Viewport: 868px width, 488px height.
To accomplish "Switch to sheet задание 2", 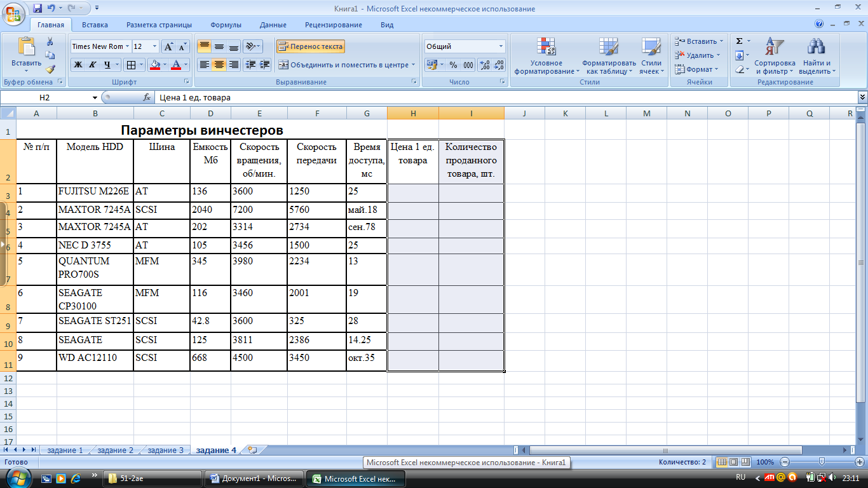I will [116, 450].
